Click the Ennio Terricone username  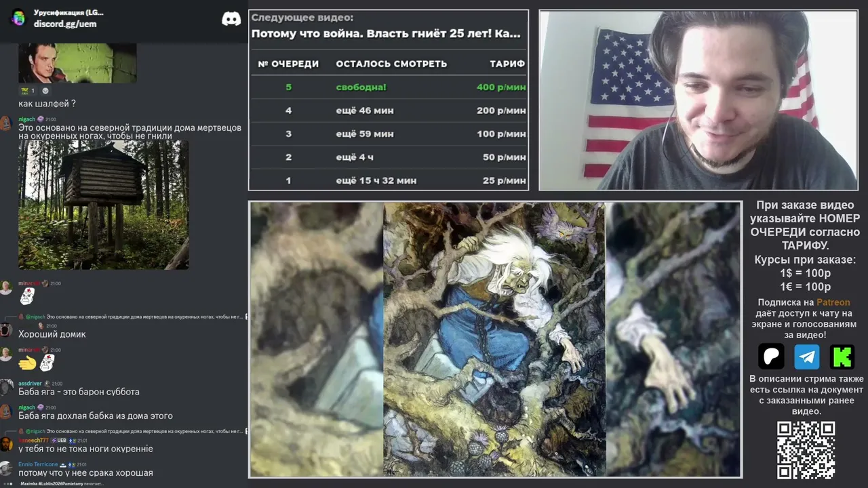39,464
